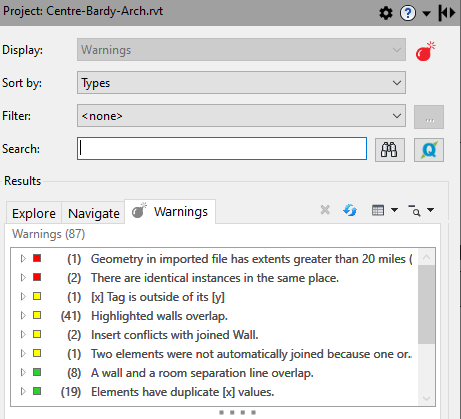The width and height of the screenshot is (461, 419).
Task: Click yellow square beside Highlighted walls overlap
Action: tap(37, 315)
